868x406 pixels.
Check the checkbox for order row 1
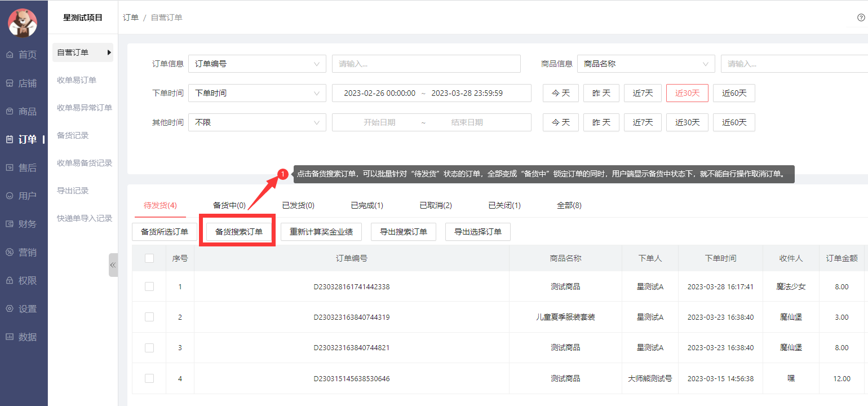tap(149, 286)
